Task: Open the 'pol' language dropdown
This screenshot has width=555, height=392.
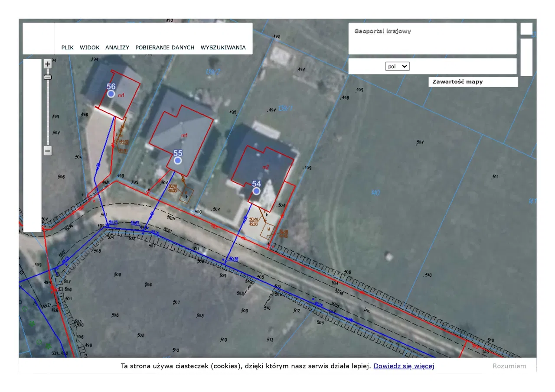Action: (397, 66)
